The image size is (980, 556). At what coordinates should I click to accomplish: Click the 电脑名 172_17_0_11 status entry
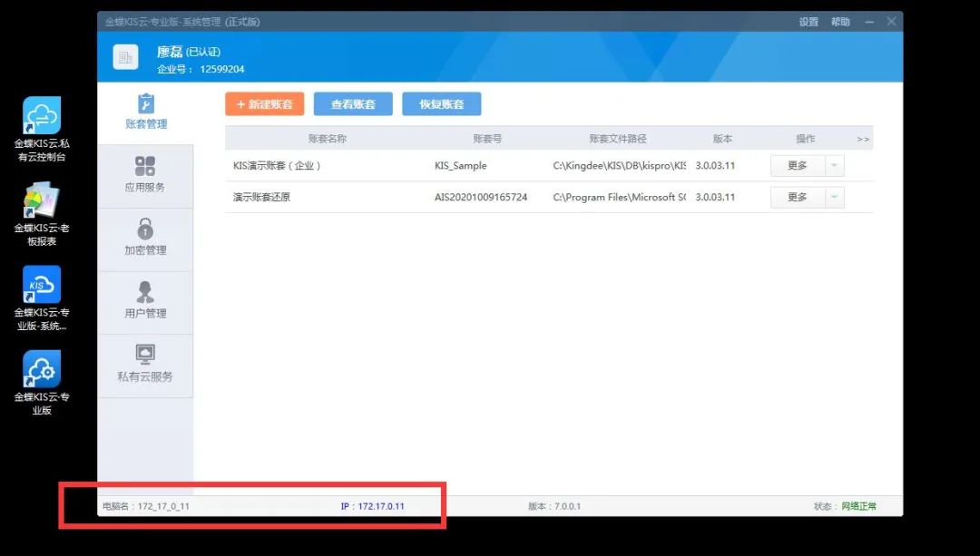point(145,506)
